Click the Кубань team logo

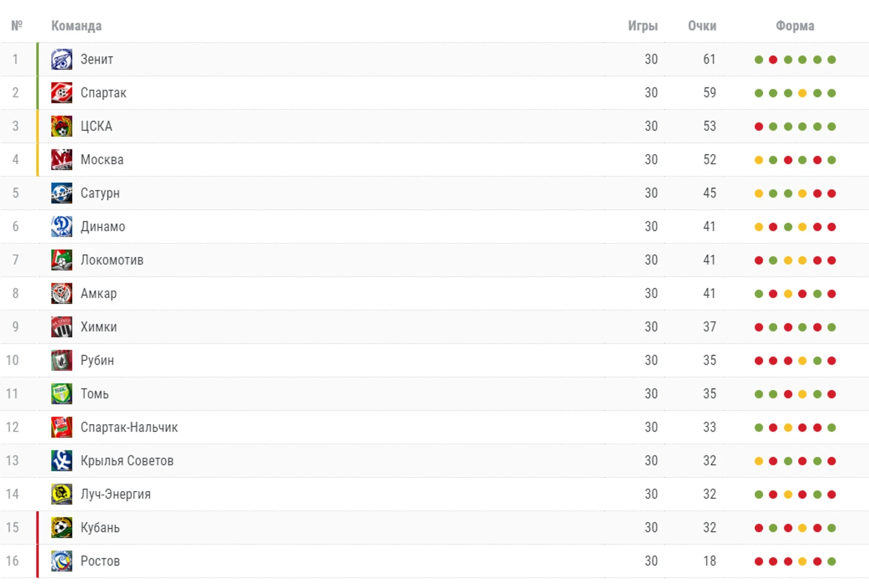click(x=61, y=528)
